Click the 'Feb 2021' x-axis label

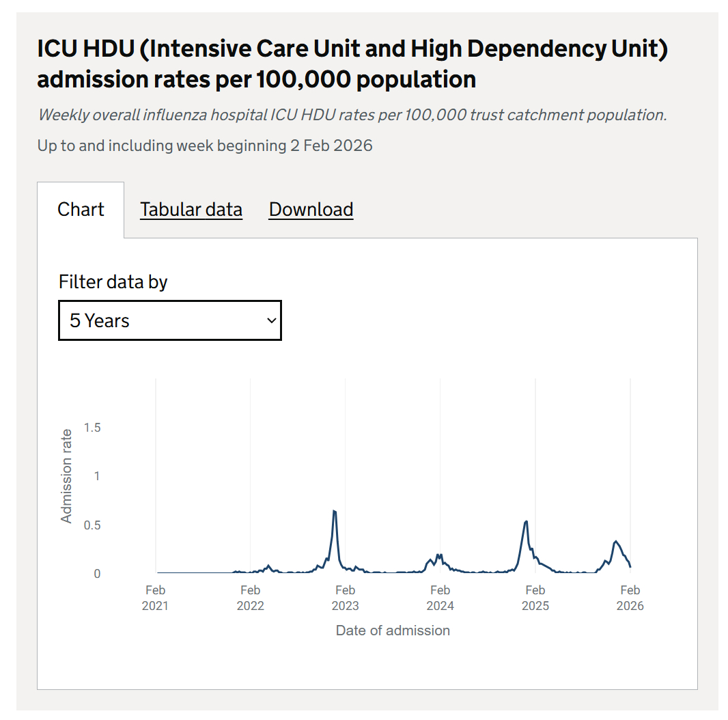coord(155,598)
